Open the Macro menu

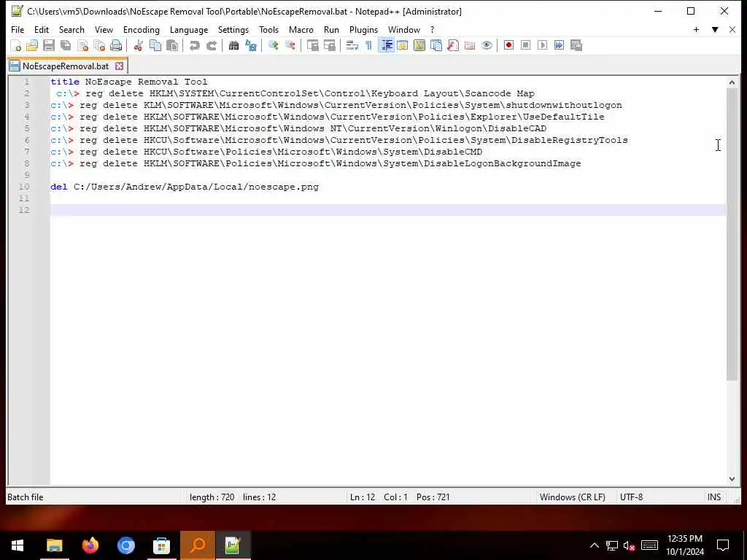(x=301, y=29)
